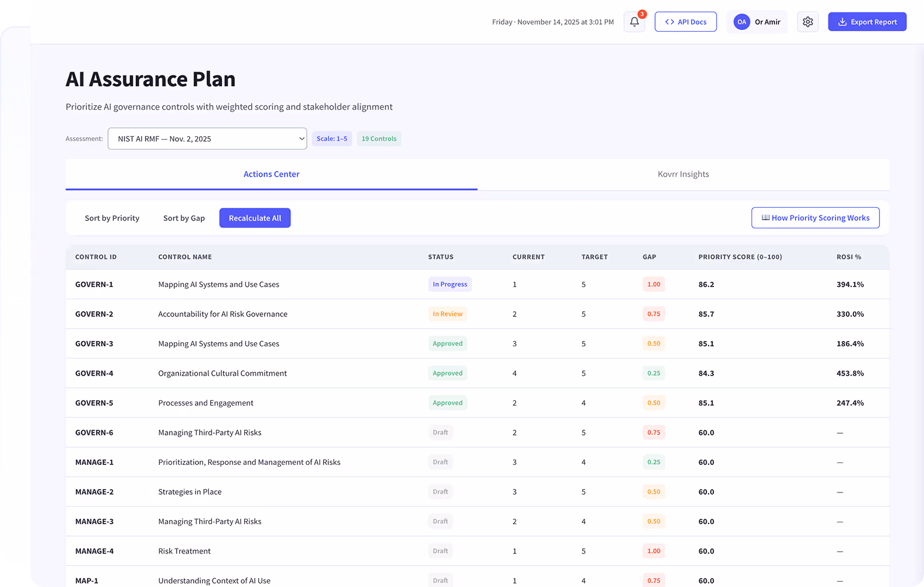Click ROSI value 330.0%

(x=850, y=314)
